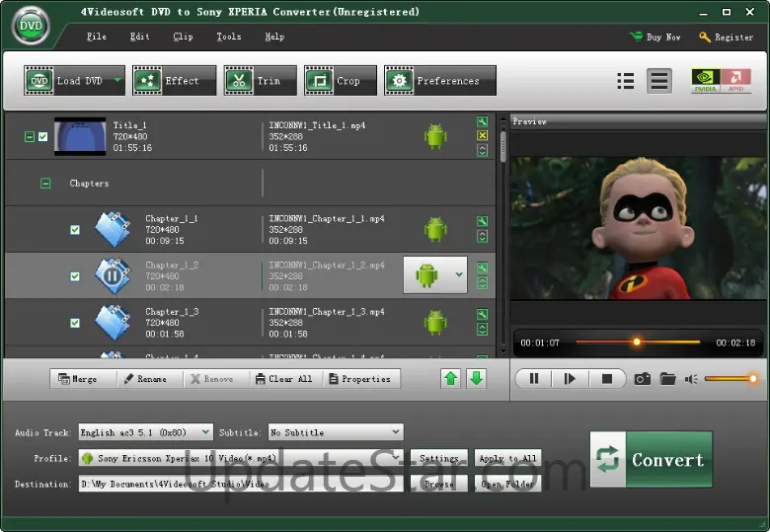The height and width of the screenshot is (532, 770).
Task: Click Android profile icon for Chapter_1_1
Action: click(435, 229)
